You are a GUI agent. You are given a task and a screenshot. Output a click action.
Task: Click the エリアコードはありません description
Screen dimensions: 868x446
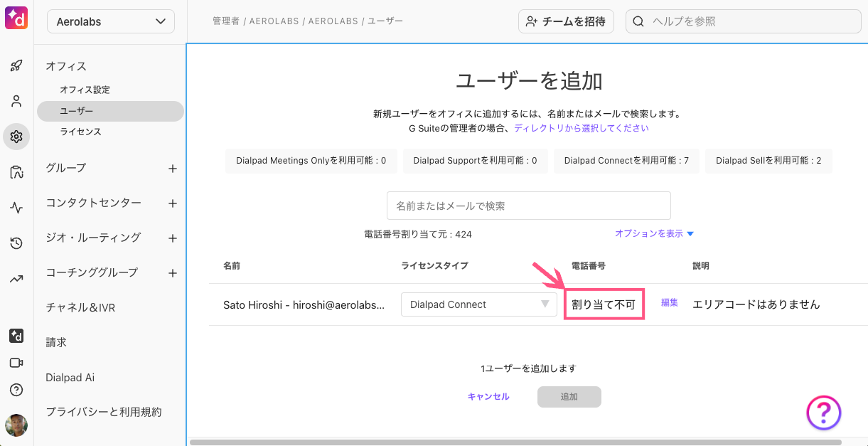point(756,304)
